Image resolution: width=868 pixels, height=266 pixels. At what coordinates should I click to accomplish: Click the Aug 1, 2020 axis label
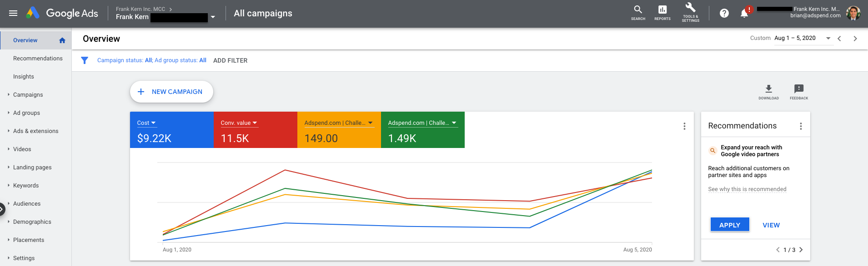tap(177, 250)
